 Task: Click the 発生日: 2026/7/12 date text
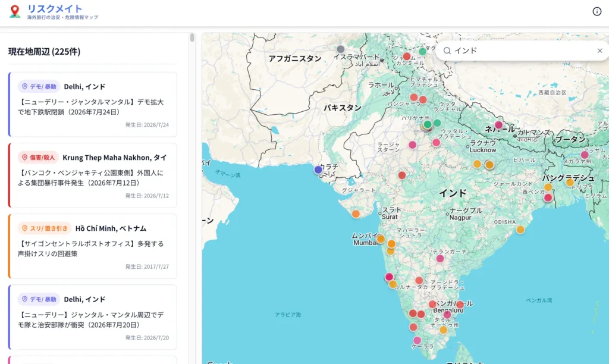(x=147, y=196)
